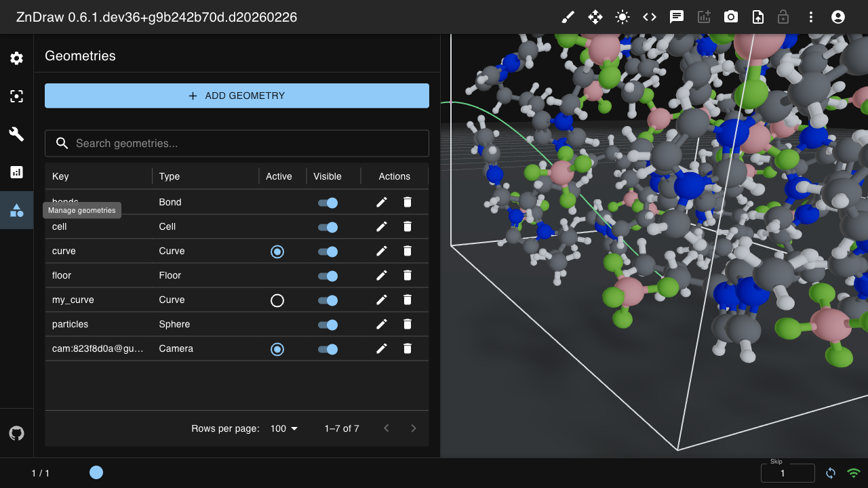868x488 pixels.
Task: Select the camera row active radio
Action: (x=277, y=349)
